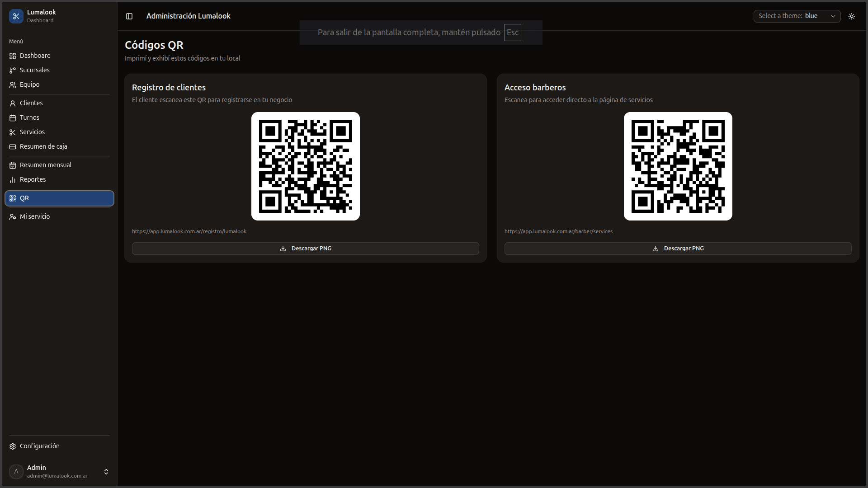
Task: Click the barber/services URL text
Action: click(559, 231)
